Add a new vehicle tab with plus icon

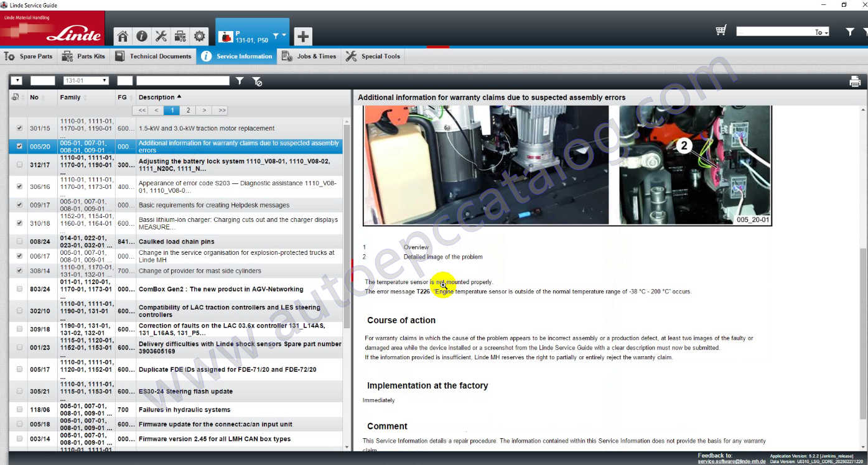tap(303, 36)
